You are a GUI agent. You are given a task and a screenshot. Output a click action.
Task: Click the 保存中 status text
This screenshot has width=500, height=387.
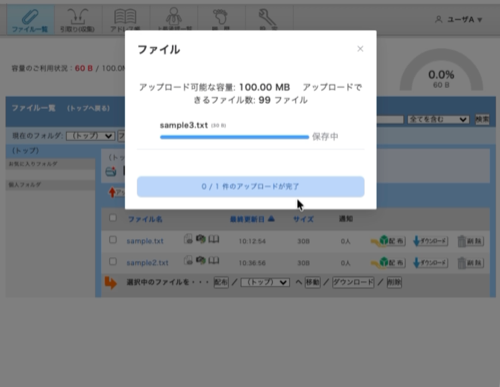point(325,137)
